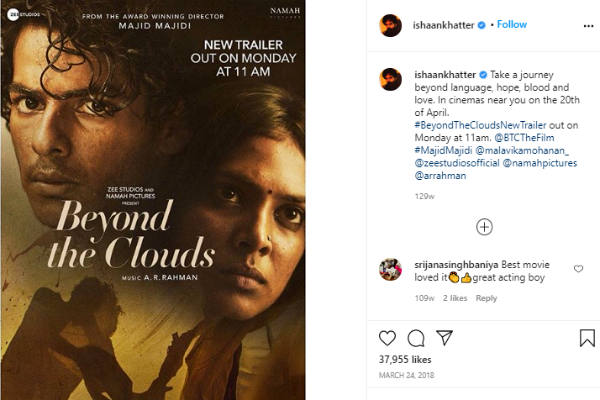This screenshot has width=600, height=400.
Task: Like srijanasinghbaniya's comment with the heart
Action: [578, 269]
